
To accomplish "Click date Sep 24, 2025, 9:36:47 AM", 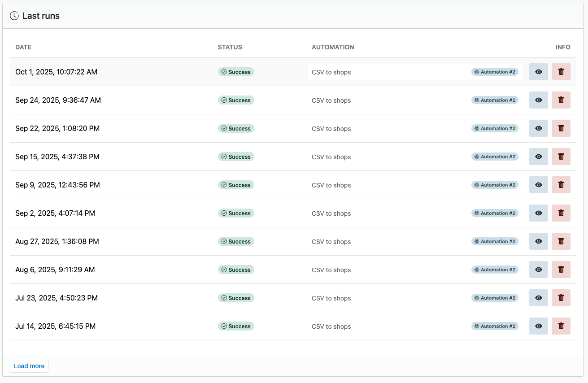I will click(x=58, y=100).
